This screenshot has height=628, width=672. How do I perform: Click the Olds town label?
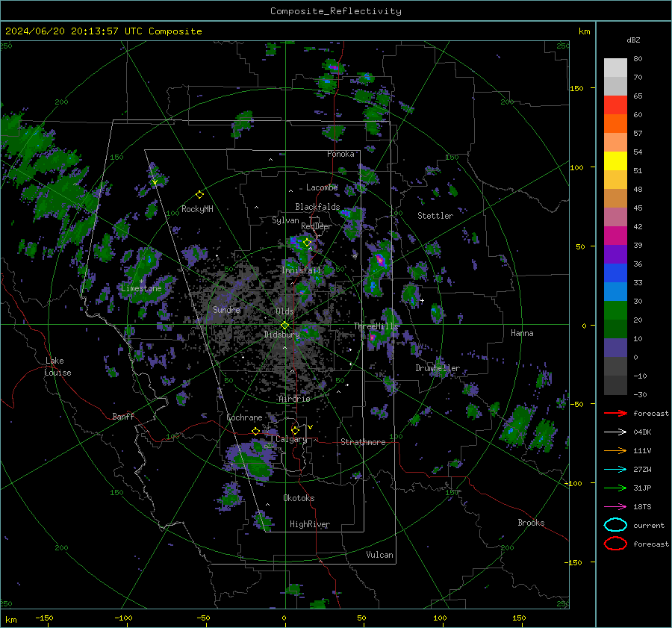(284, 311)
